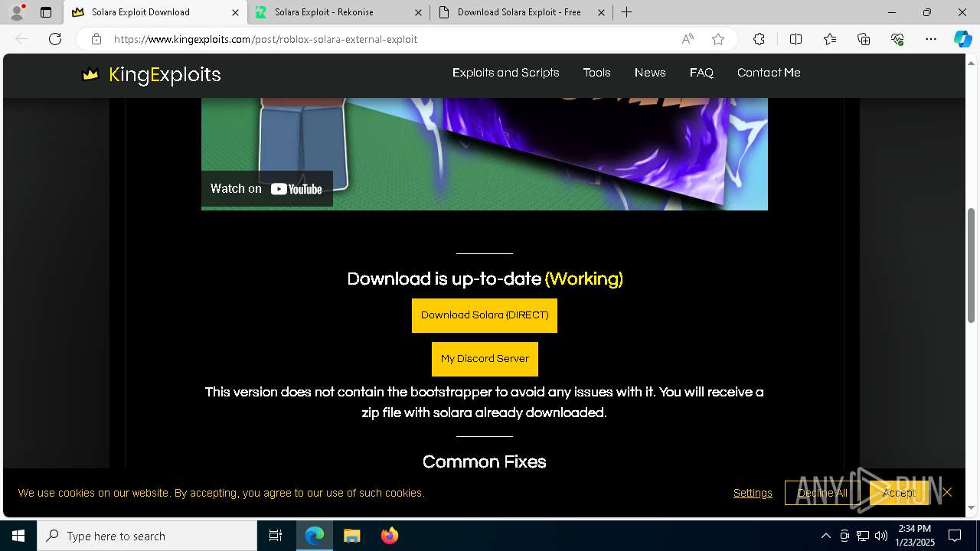This screenshot has height=551, width=980.
Task: Open the Favorites list icon
Action: [x=830, y=39]
